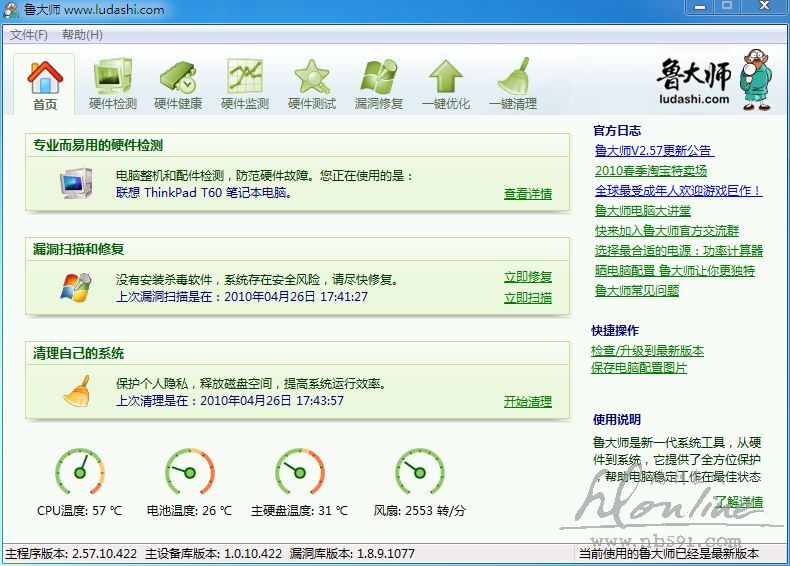
Task: Click 漏洞修复 vulnerability repair icon
Action: (379, 83)
